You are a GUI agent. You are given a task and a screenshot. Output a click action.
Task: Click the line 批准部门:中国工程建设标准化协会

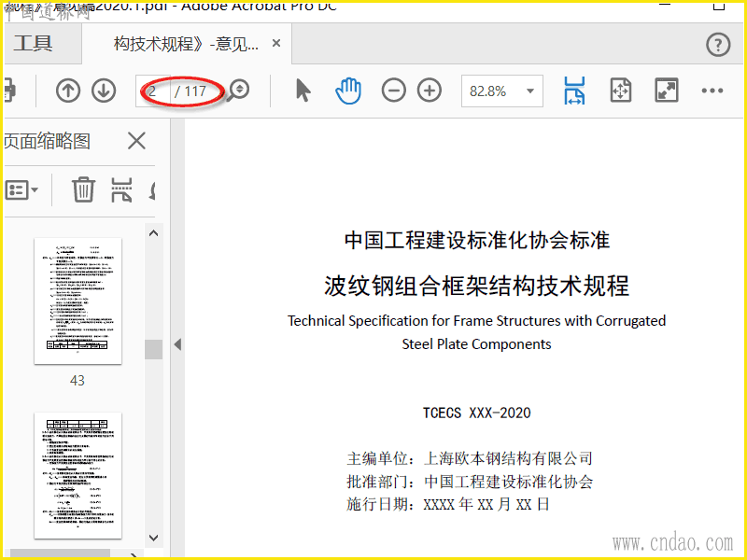(x=470, y=482)
